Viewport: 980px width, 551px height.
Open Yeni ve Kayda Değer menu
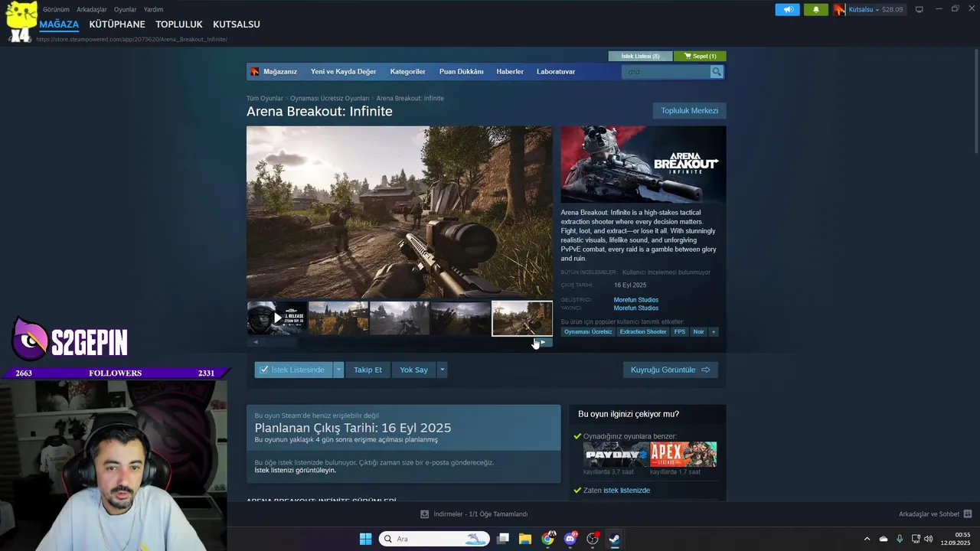pyautogui.click(x=343, y=71)
